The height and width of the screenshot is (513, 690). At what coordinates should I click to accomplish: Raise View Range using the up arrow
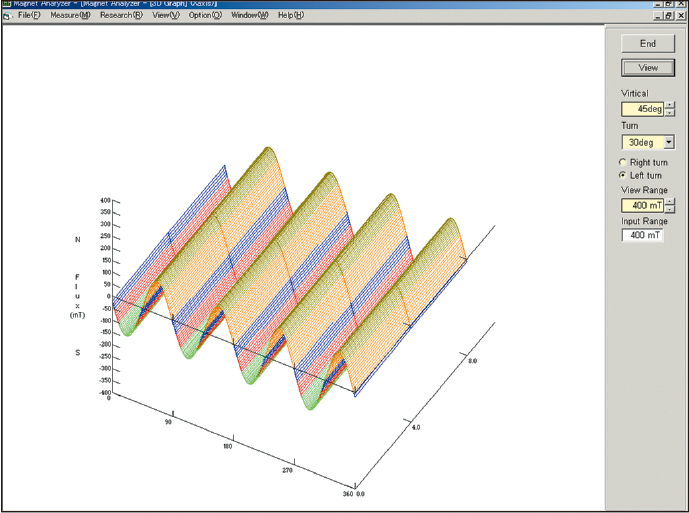pyautogui.click(x=669, y=202)
